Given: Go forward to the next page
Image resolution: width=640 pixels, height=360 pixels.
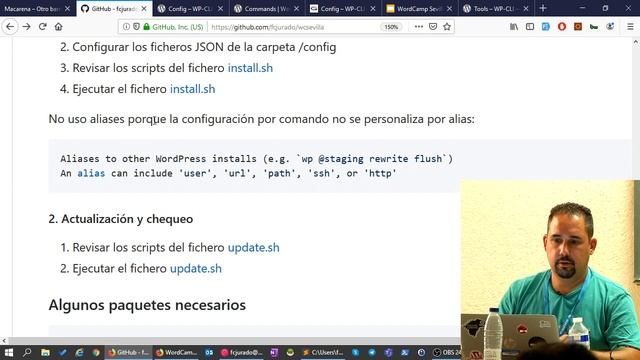Looking at the screenshot, I should pos(27,27).
